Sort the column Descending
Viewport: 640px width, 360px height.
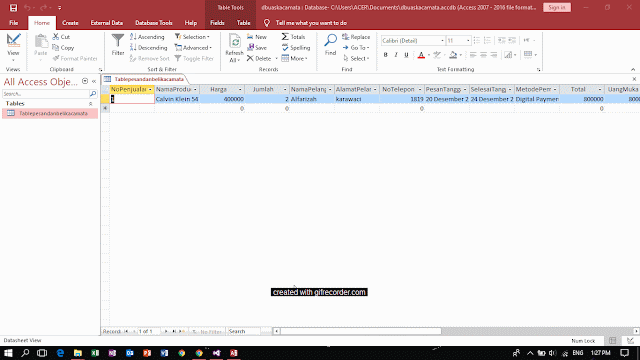tap(149, 48)
